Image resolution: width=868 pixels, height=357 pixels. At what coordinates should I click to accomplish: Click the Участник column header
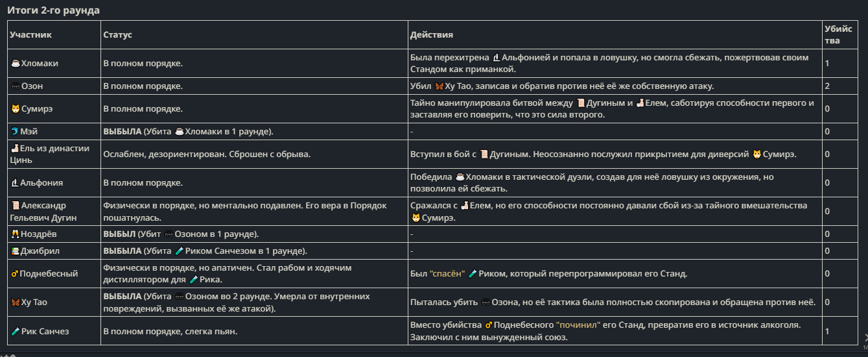click(30, 34)
